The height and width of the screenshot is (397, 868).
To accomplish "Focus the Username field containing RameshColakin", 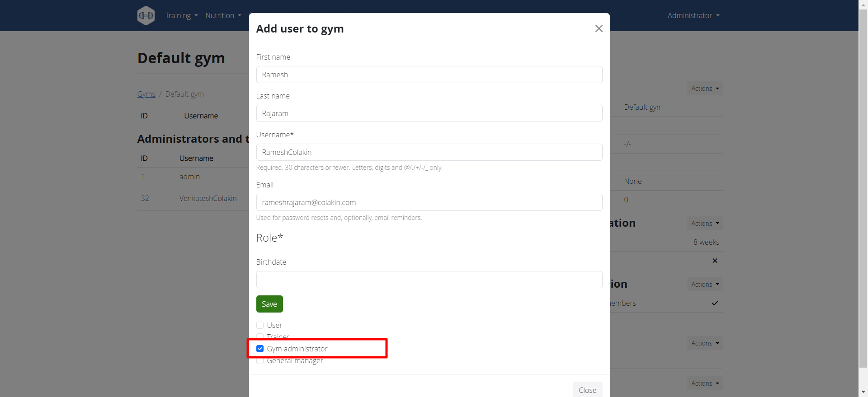I will (x=429, y=152).
